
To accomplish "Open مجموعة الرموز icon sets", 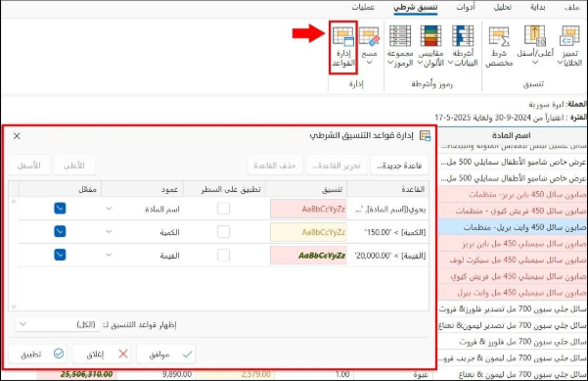I will coord(400,47).
